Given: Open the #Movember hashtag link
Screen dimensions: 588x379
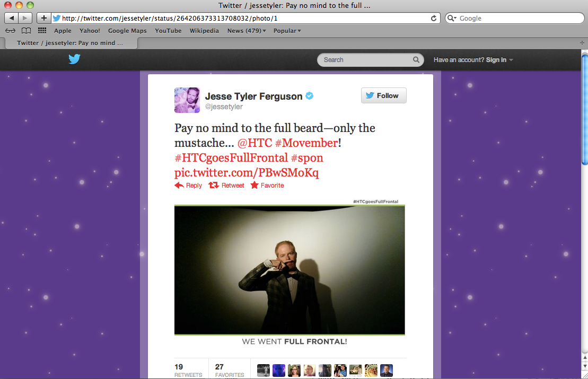Looking at the screenshot, I should pyautogui.click(x=306, y=143).
